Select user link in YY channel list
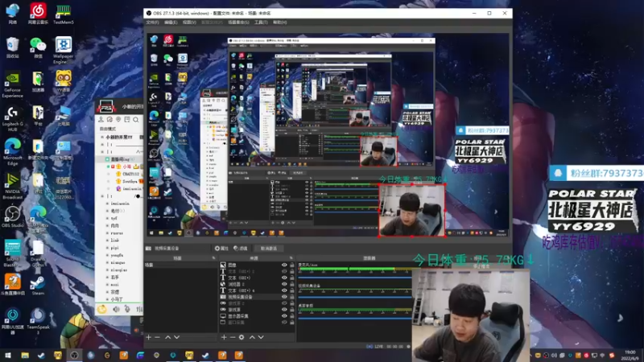644x362 pixels. [x=115, y=240]
